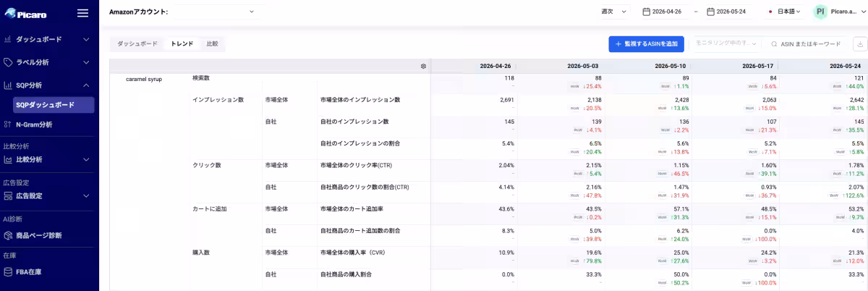Click the インプレッション数 row label
Viewport: 868px width, 291px height.
(x=218, y=99)
